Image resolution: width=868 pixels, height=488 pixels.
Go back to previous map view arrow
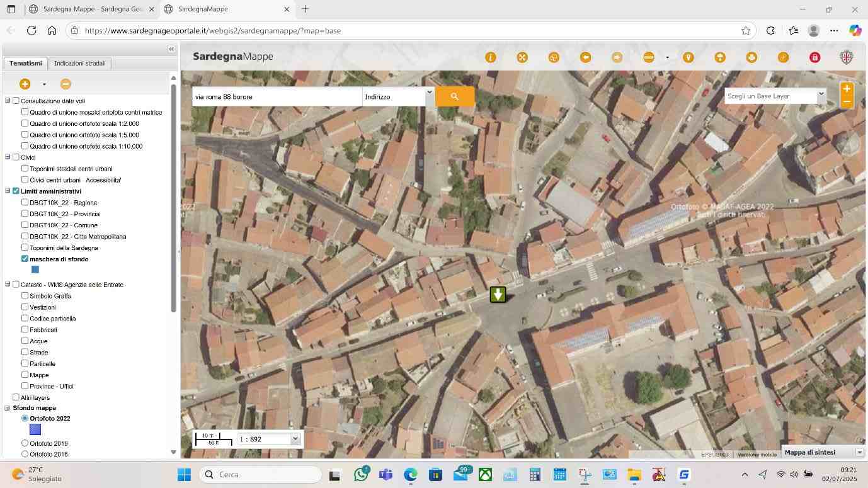[585, 57]
